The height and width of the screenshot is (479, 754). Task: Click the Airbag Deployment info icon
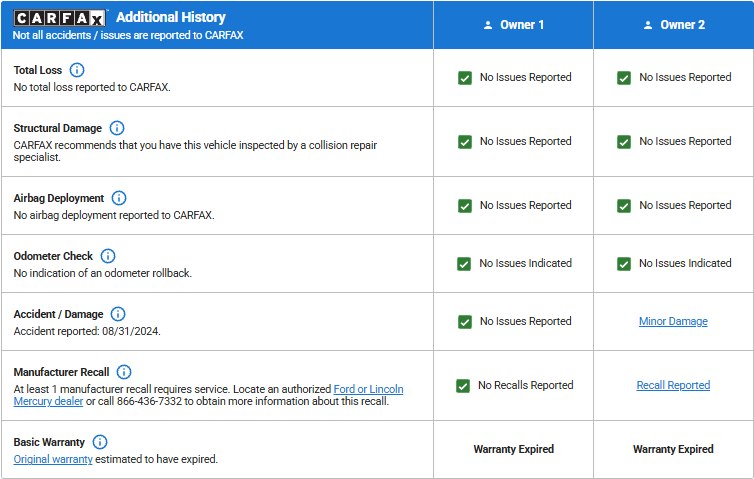pos(119,198)
